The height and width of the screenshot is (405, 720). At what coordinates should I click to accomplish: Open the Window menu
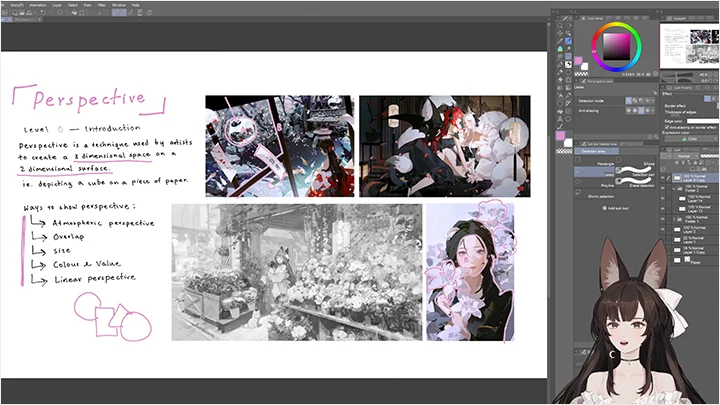[118, 5]
